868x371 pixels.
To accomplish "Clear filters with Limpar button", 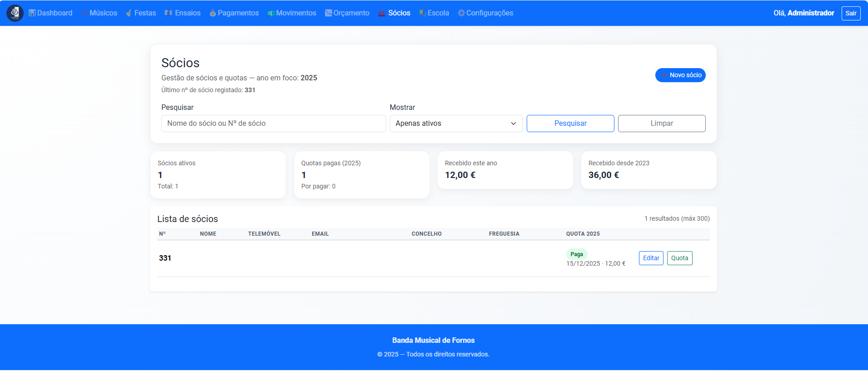I will pos(661,124).
